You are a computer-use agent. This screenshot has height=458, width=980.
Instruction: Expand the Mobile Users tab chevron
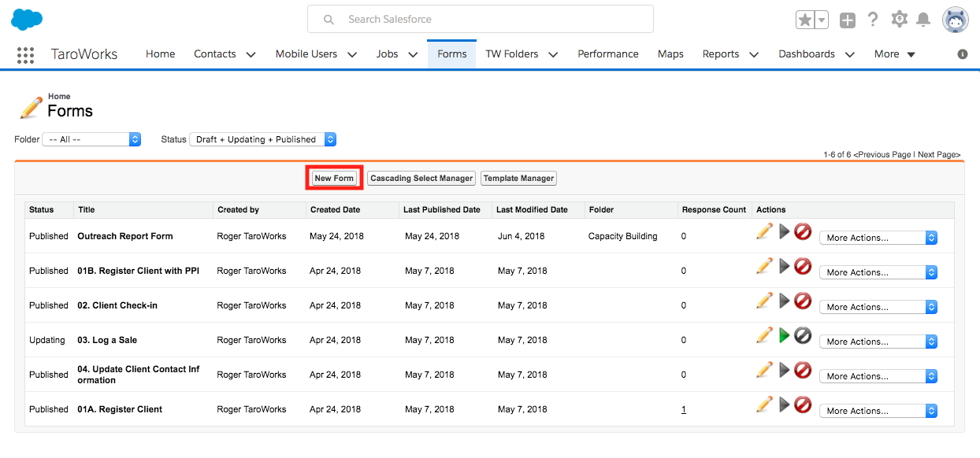(x=352, y=54)
